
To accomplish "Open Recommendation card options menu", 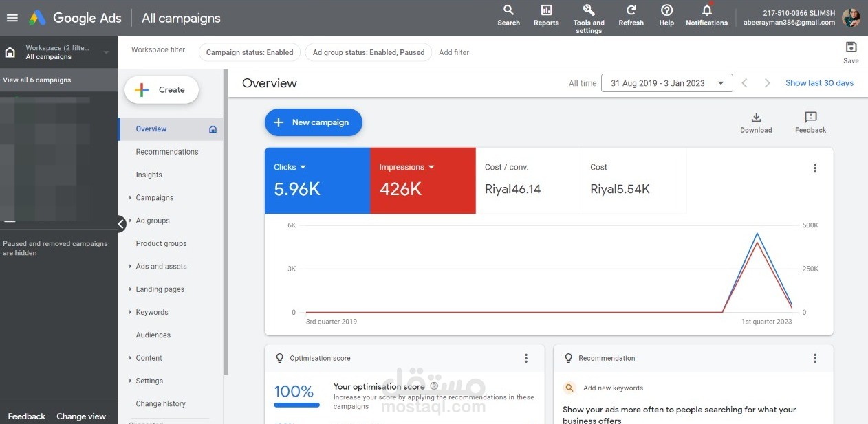I will point(814,358).
